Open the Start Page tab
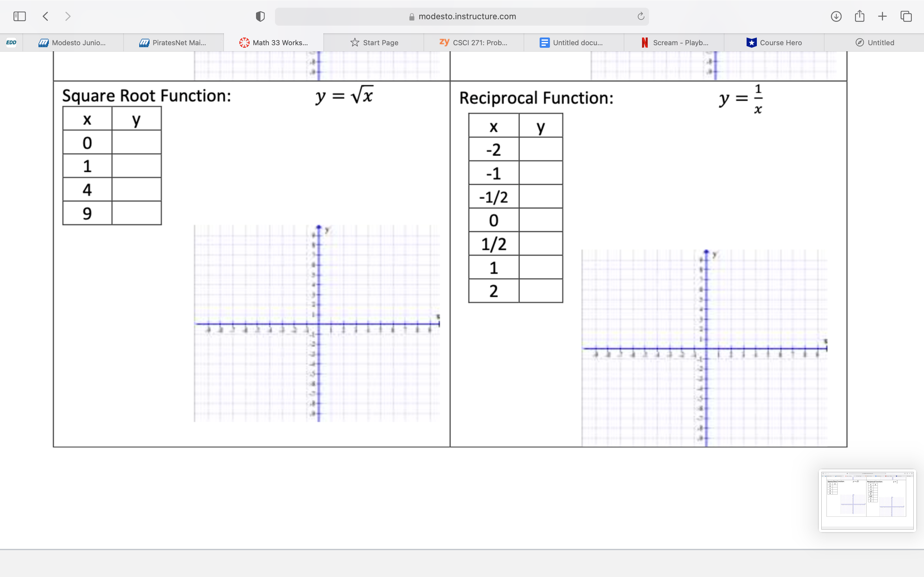This screenshot has height=577, width=924. click(374, 43)
